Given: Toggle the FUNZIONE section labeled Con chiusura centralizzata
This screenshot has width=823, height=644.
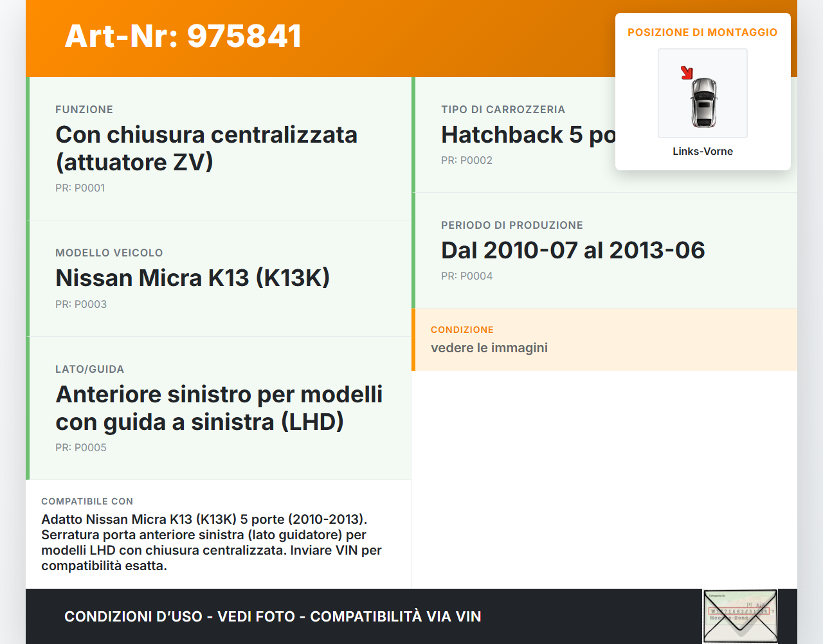Looking at the screenshot, I should 219,148.
